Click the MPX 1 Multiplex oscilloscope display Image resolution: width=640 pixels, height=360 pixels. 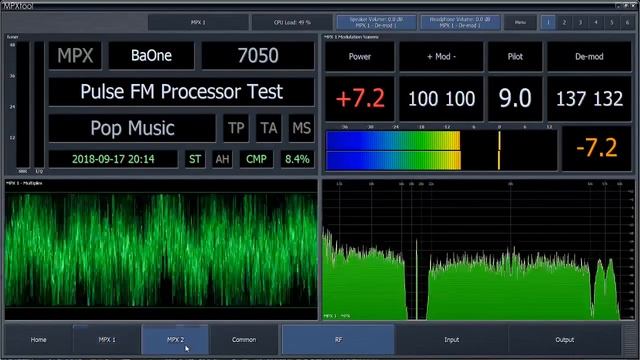click(x=161, y=250)
